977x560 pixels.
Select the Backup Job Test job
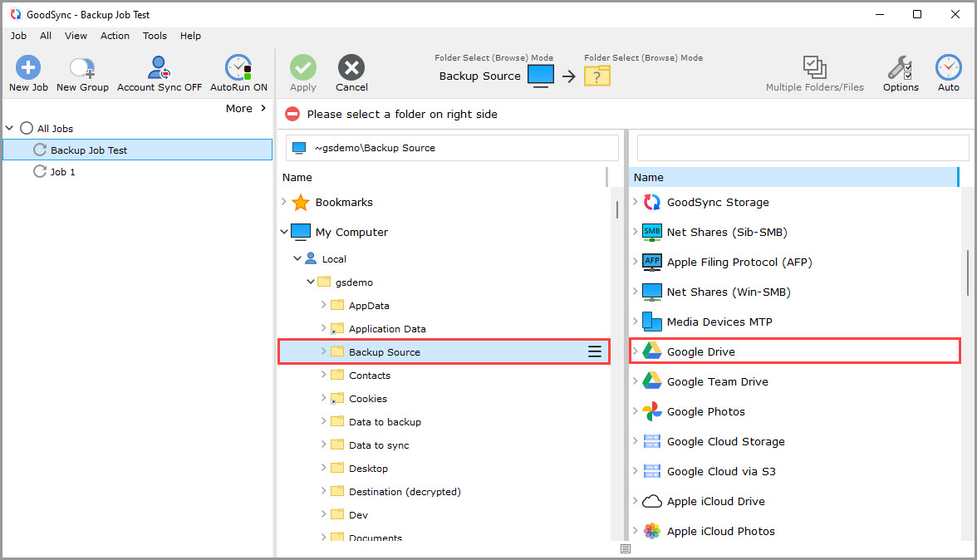138,150
